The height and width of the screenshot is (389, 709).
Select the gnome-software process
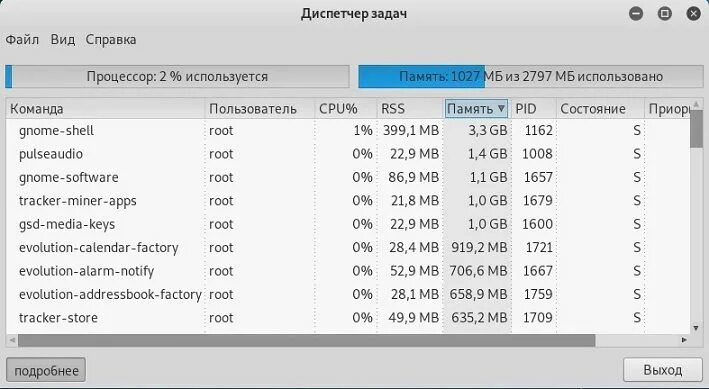(348, 178)
